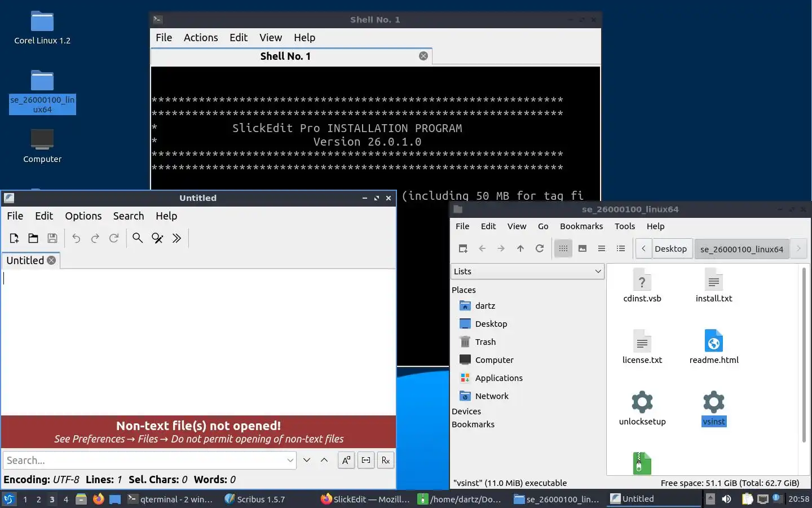Open the dartz home folder in Places
The height and width of the screenshot is (508, 812).
(485, 305)
